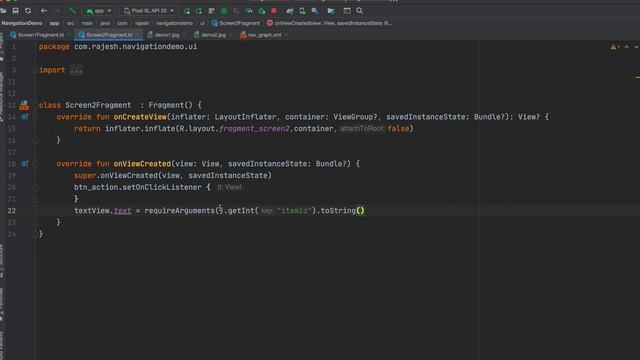Image resolution: width=640 pixels, height=360 pixels.
Task: Click the underlined 'text' property
Action: click(x=122, y=211)
